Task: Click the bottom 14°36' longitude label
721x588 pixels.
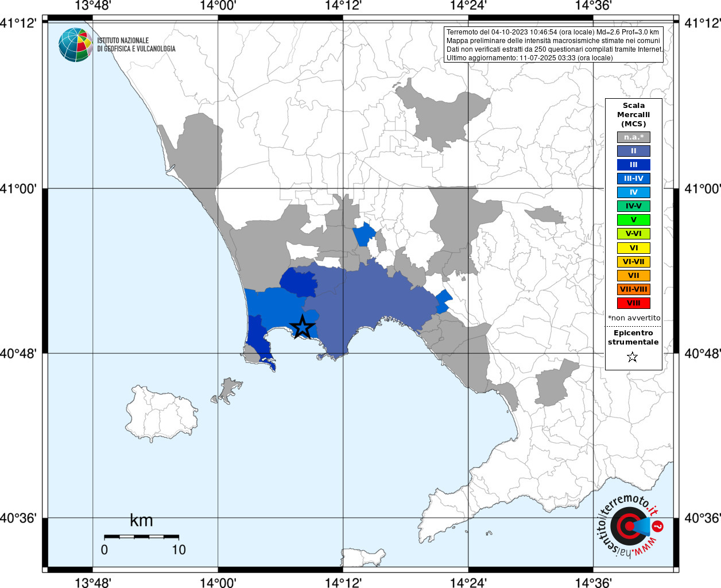Action: point(594,582)
